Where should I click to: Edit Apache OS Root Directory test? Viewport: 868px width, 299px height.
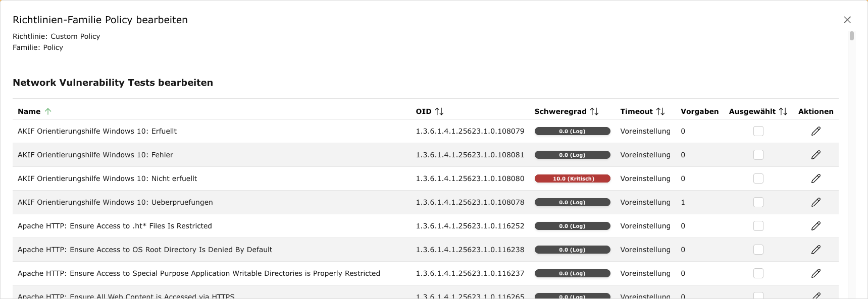coord(815,250)
